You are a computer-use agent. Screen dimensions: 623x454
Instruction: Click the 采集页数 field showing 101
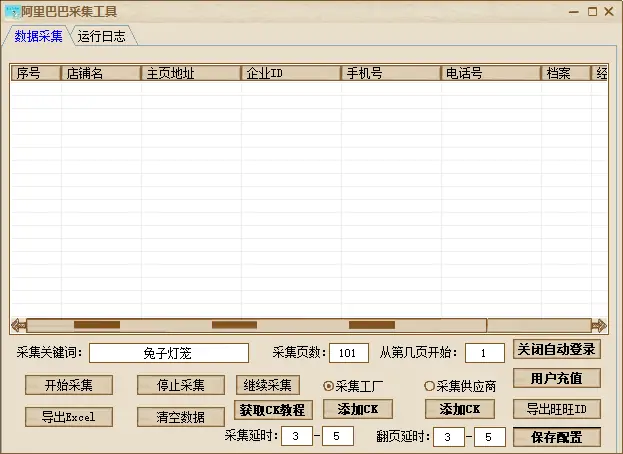click(x=348, y=353)
